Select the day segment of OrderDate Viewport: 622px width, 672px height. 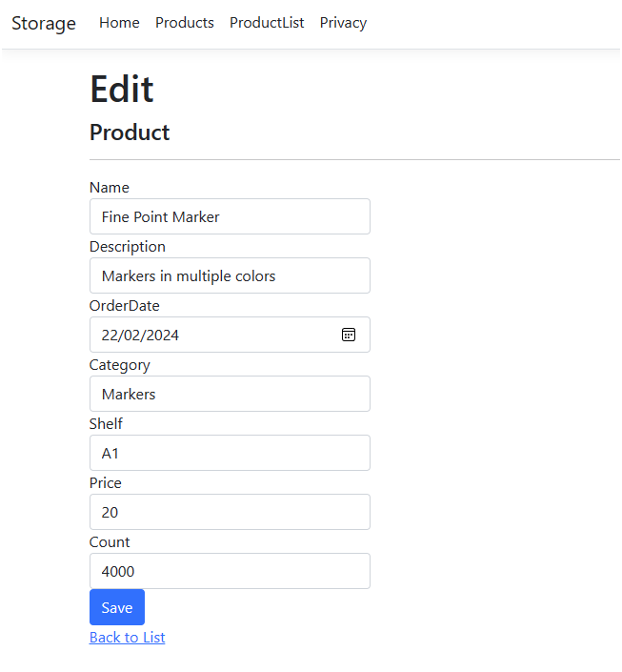pyautogui.click(x=110, y=336)
